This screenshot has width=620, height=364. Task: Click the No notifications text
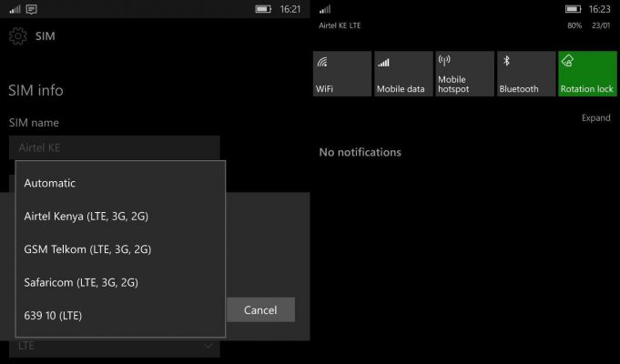coord(360,152)
